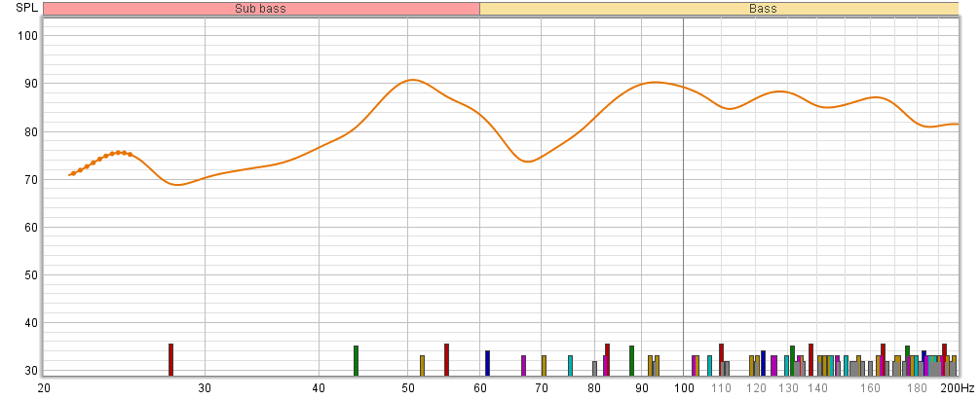Click the green mode bar near 88 Hz
Screen dimensions: 980x400
click(x=631, y=360)
